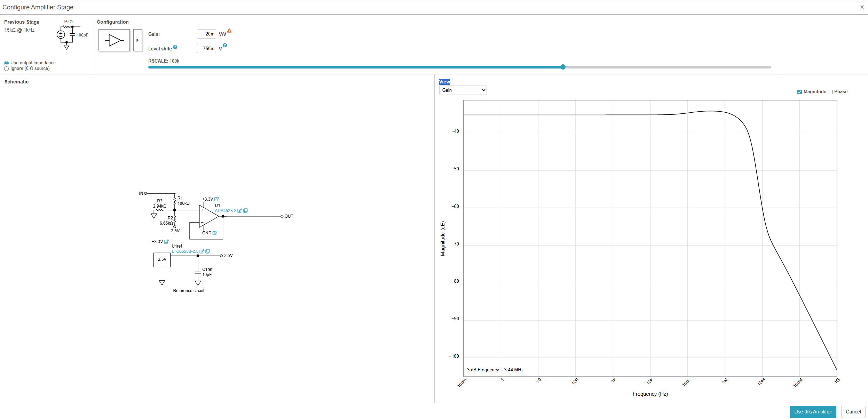Click Use this Amplifier button
868x419 pixels.
(813, 412)
